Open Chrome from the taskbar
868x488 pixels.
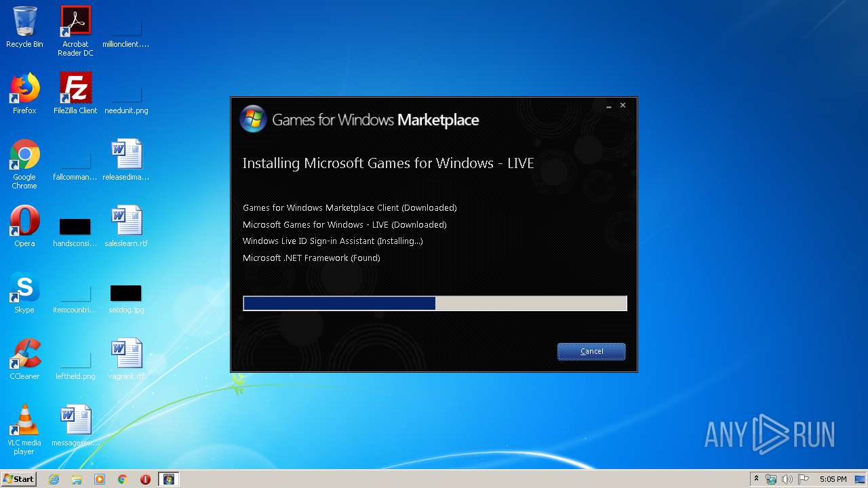coord(123,479)
